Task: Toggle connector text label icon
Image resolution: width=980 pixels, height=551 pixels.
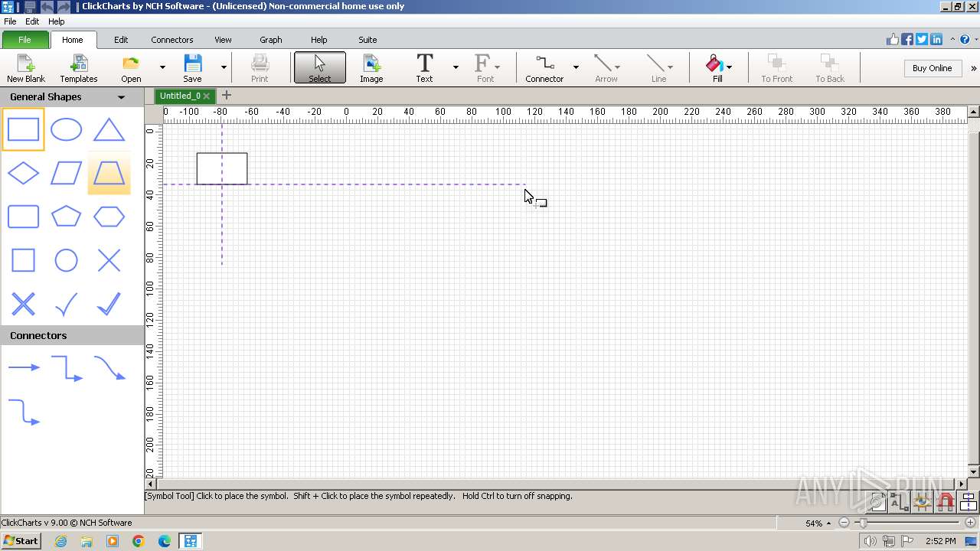Action: [x=900, y=502]
